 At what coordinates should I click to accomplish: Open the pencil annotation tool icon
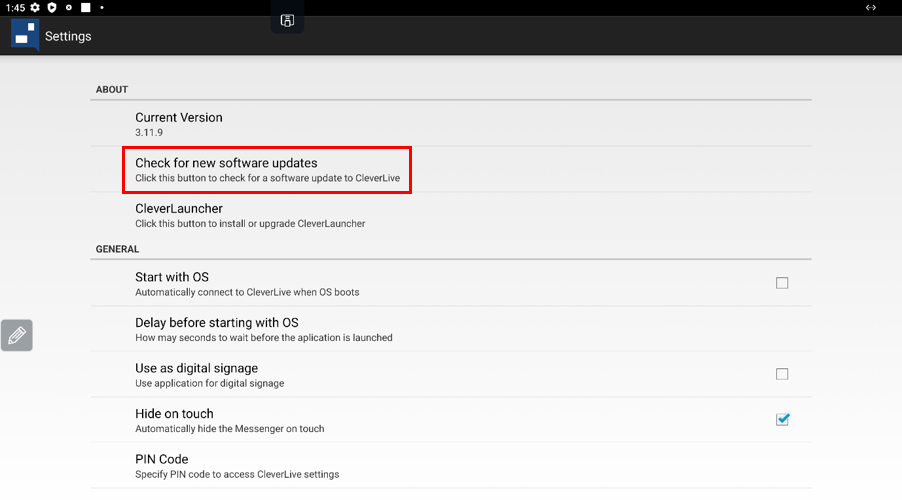17,335
